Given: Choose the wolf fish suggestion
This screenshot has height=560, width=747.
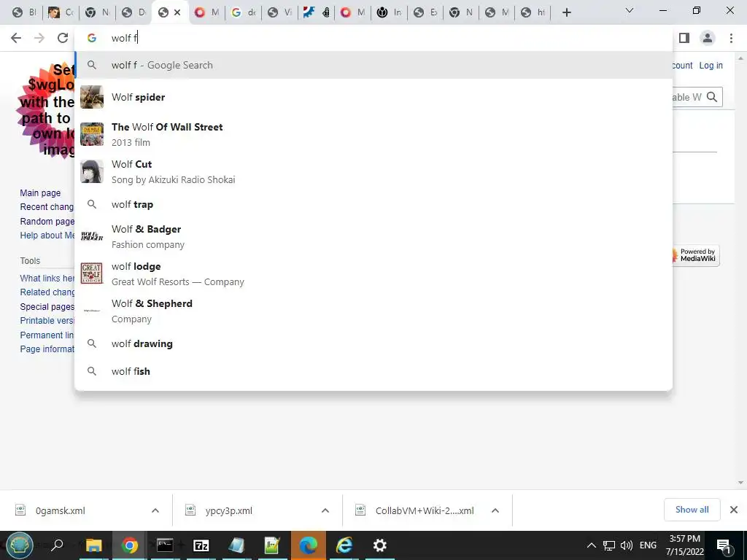Looking at the screenshot, I should click(374, 371).
